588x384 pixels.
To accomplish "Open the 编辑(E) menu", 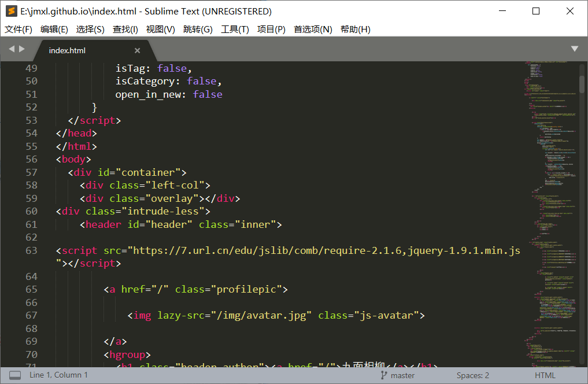I will pyautogui.click(x=54, y=29).
